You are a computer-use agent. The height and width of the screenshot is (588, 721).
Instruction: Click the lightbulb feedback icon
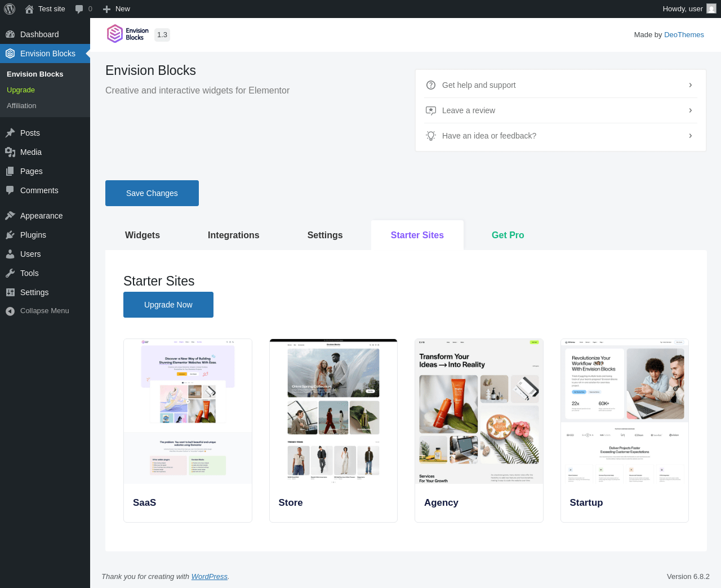tap(431, 136)
